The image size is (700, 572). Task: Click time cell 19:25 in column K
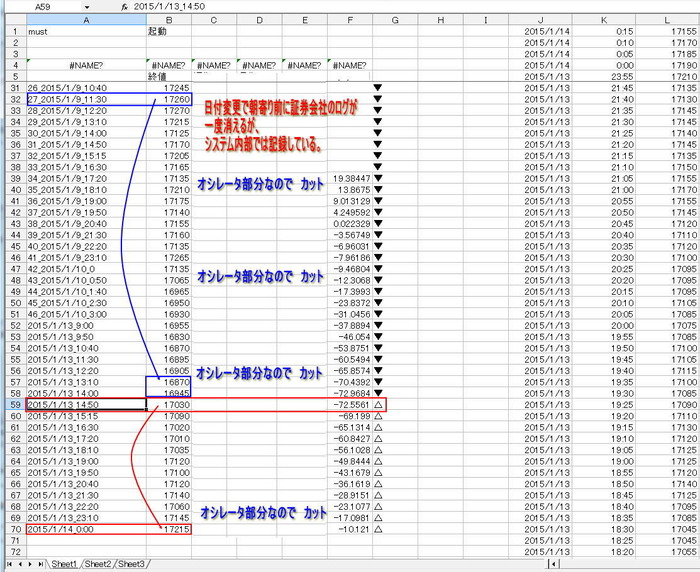[x=604, y=405]
